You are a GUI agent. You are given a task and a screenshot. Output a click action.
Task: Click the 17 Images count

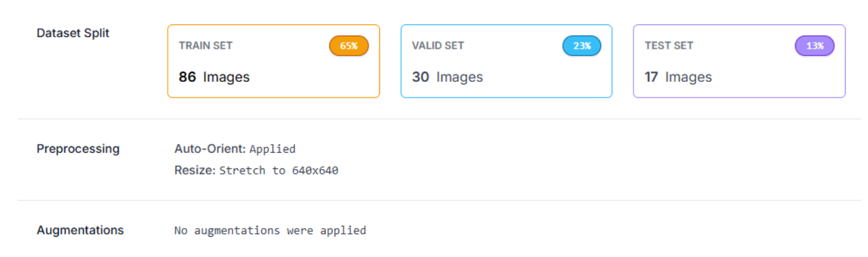coord(678,77)
